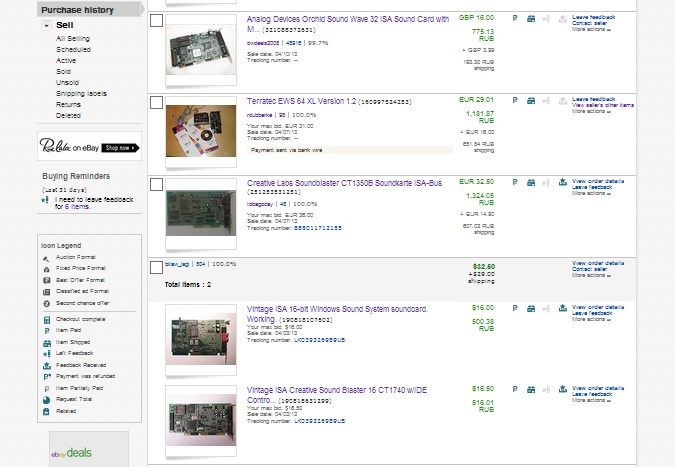The width and height of the screenshot is (675, 467).
Task: Open Creative Labs Soundblaster CT1350B listing title
Action: (x=344, y=183)
